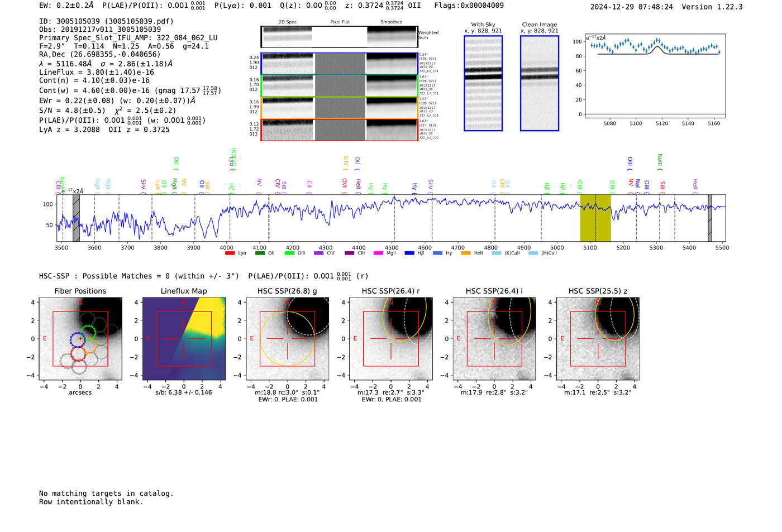This screenshot has width=782, height=532.
Task: Click the Lyα red legend swatch
Action: (x=230, y=253)
